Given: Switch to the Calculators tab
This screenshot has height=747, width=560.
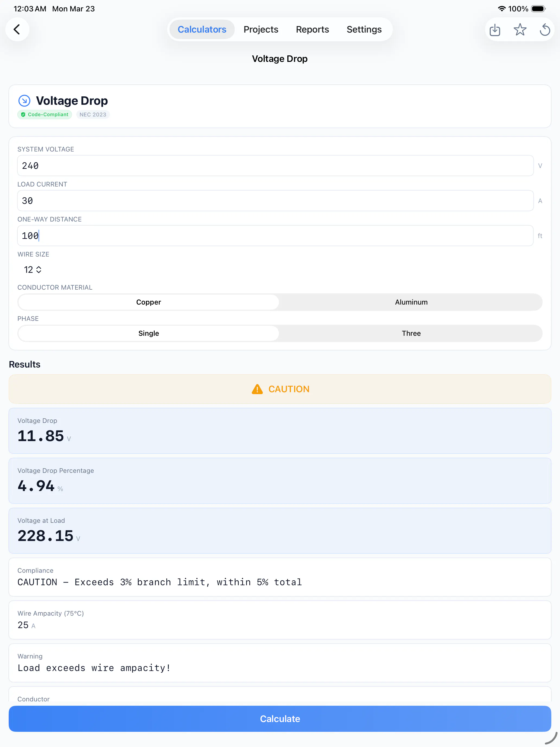Looking at the screenshot, I should (x=202, y=29).
